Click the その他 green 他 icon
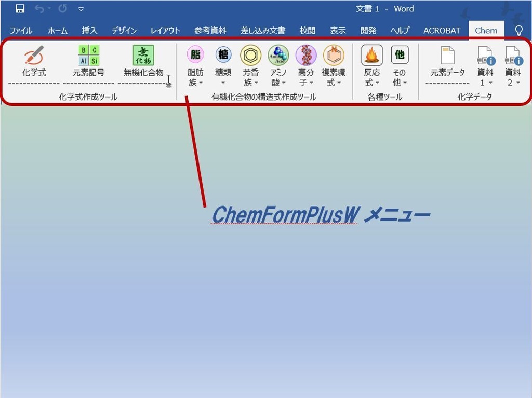Image resolution: width=532 pixels, height=398 pixels. pos(400,55)
